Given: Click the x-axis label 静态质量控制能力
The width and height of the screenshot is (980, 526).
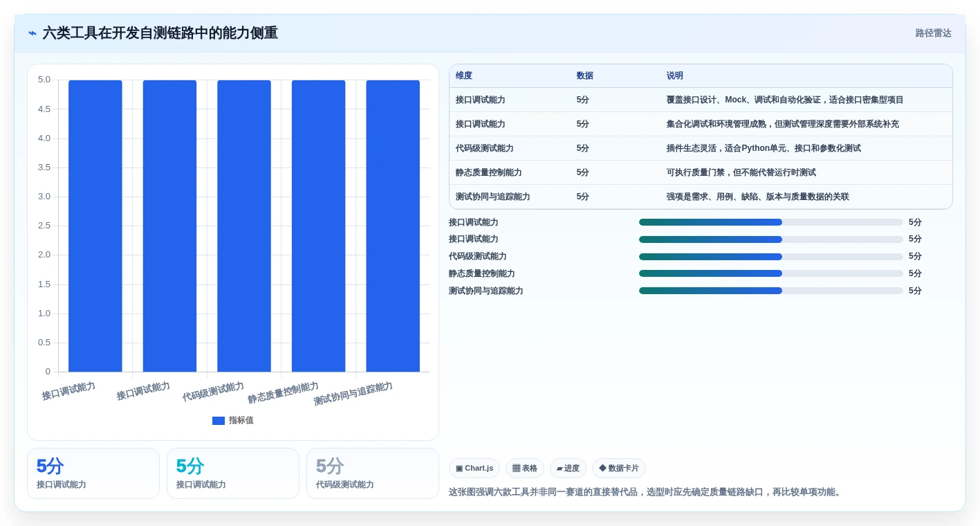Looking at the screenshot, I should click(284, 393).
